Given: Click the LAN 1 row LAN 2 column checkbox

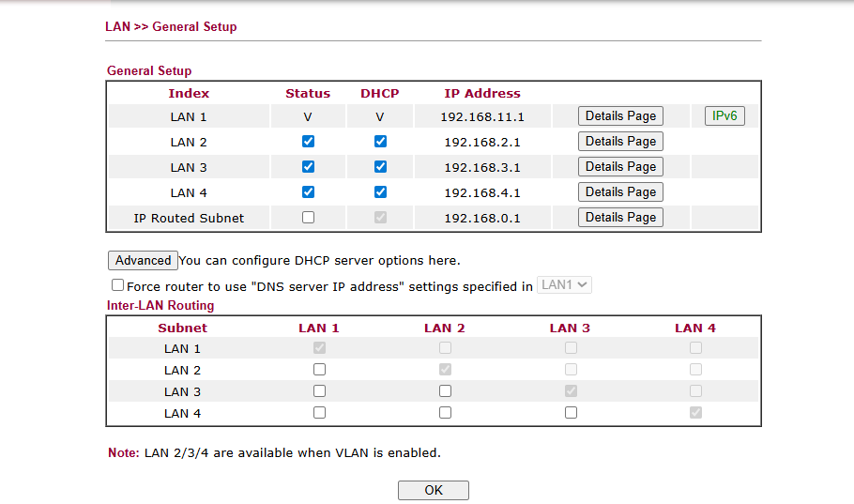Looking at the screenshot, I should (445, 347).
